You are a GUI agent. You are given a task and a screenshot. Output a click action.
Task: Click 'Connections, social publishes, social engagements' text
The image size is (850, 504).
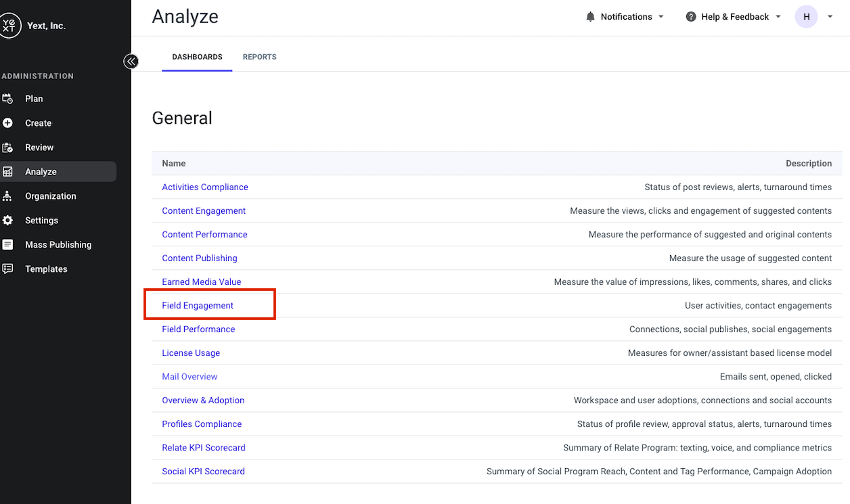click(x=730, y=329)
